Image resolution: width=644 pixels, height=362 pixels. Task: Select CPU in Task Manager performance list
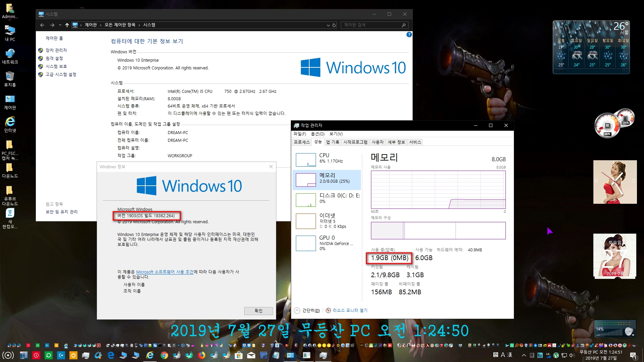[x=327, y=160]
